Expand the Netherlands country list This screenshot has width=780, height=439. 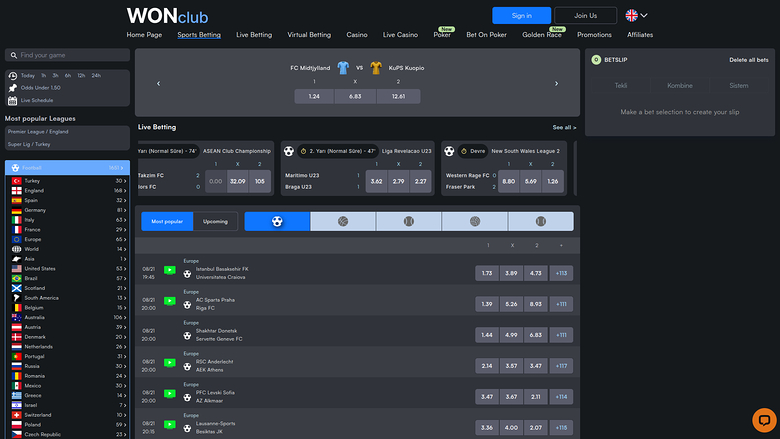tap(69, 347)
